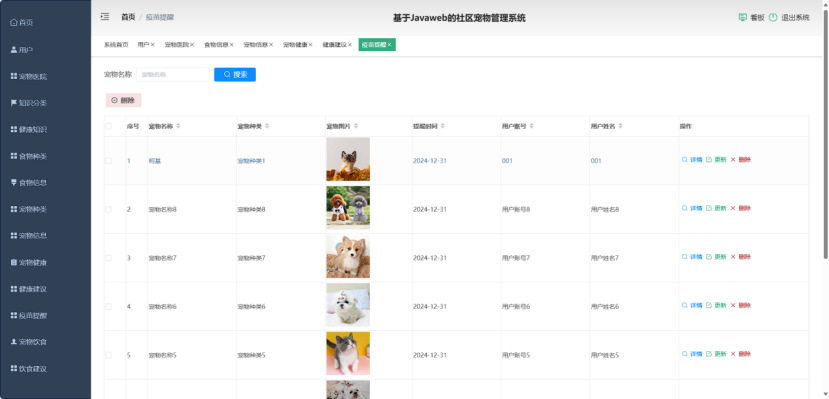Switch to the 系统首页 tab
Viewport: 829px width, 399px height.
(116, 45)
